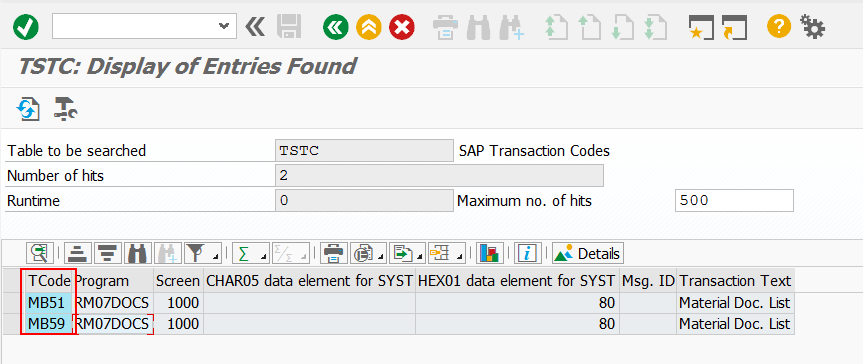Open the Views dropdown in ALV toolbar
The height and width of the screenshot is (364, 863).
[369, 253]
